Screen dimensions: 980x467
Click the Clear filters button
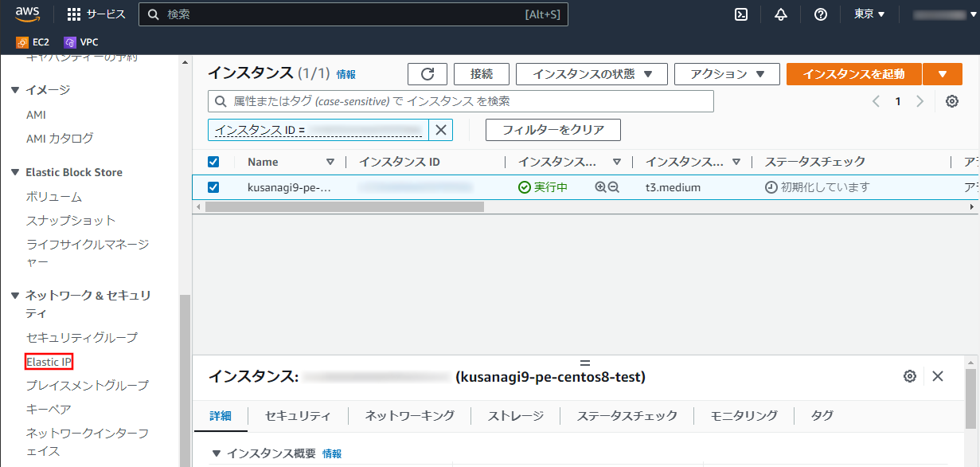click(x=553, y=130)
